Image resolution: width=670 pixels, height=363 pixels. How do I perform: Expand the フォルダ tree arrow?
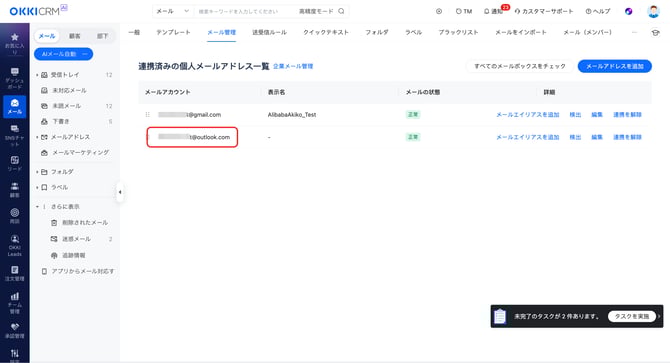pos(37,172)
